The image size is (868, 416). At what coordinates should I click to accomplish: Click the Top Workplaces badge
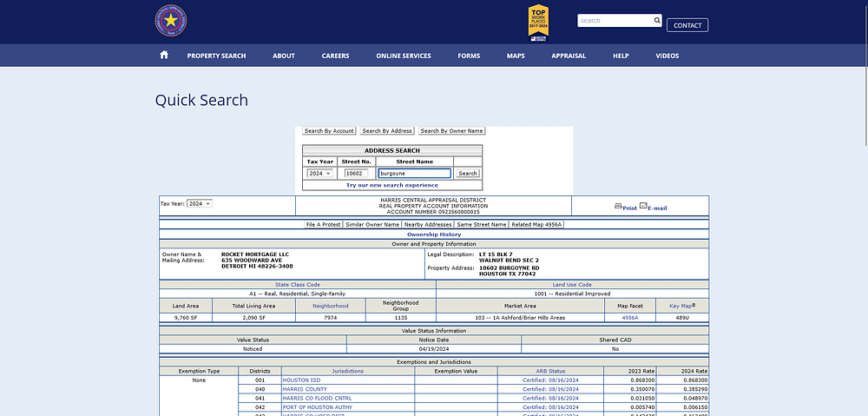[538, 23]
